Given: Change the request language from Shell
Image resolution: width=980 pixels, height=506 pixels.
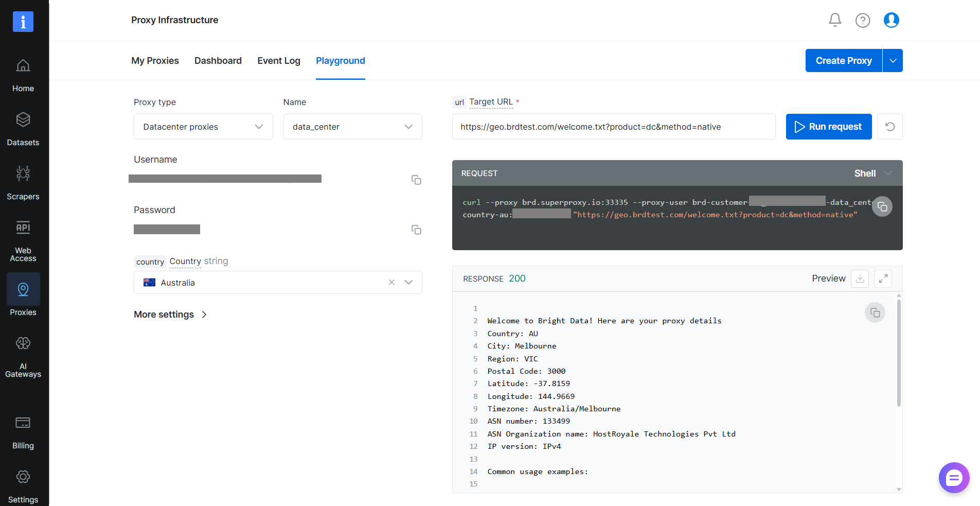Looking at the screenshot, I should click(x=872, y=173).
